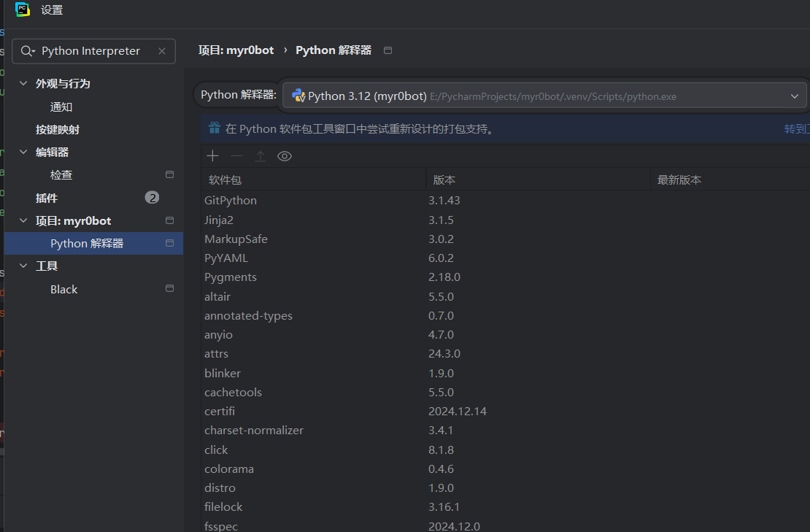
Task: Uninstall package with the minus button
Action: pyautogui.click(x=236, y=156)
